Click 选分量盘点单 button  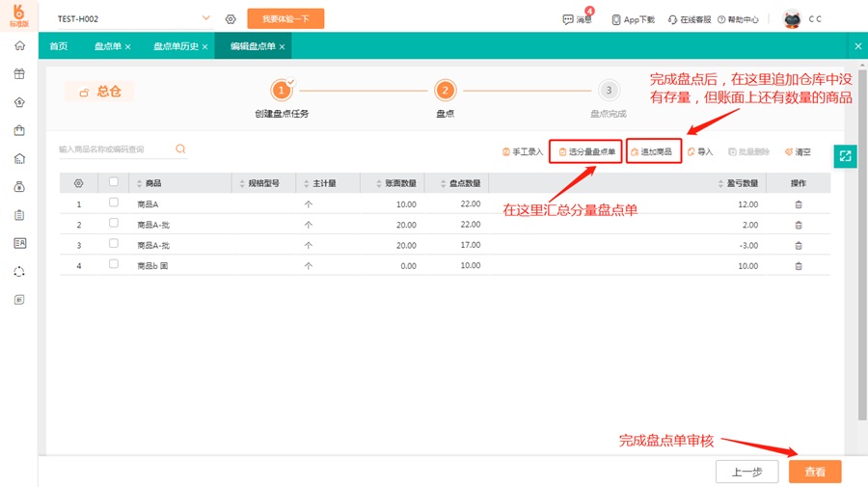pyautogui.click(x=585, y=151)
